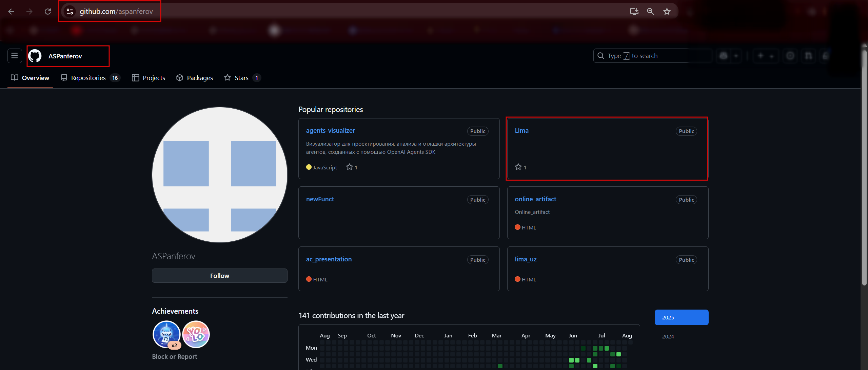
Task: Open the ac_presentation repository
Action: [x=329, y=259]
